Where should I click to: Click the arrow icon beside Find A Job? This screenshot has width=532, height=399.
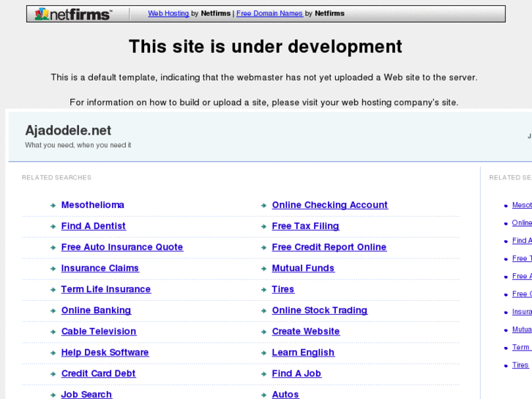click(x=263, y=374)
